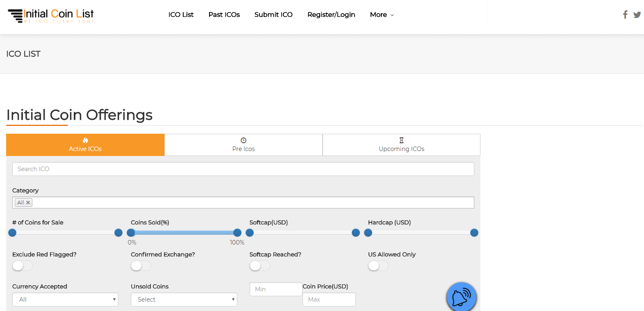Click the Coins Sold 100% slider handle
The height and width of the screenshot is (311, 644).
coord(237,233)
